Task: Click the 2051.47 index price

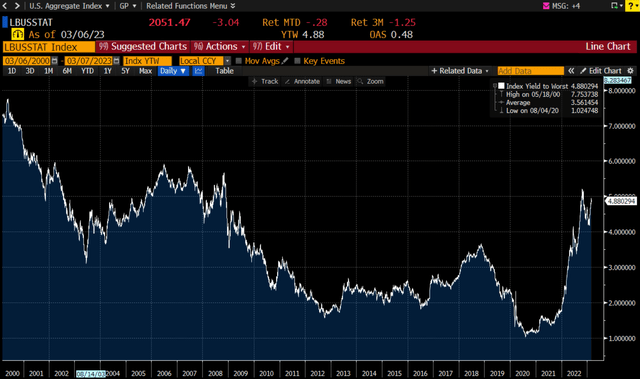Action: pyautogui.click(x=169, y=22)
